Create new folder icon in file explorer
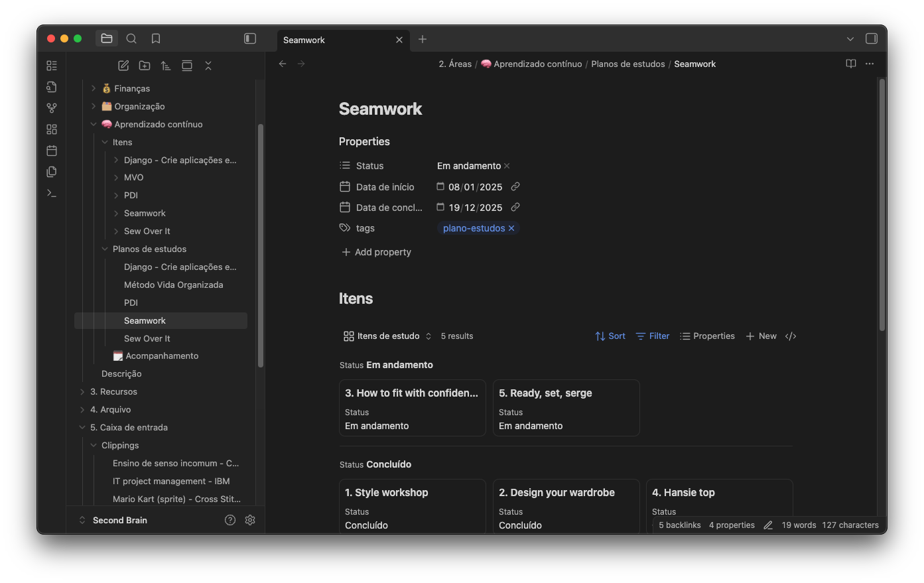 145,66
